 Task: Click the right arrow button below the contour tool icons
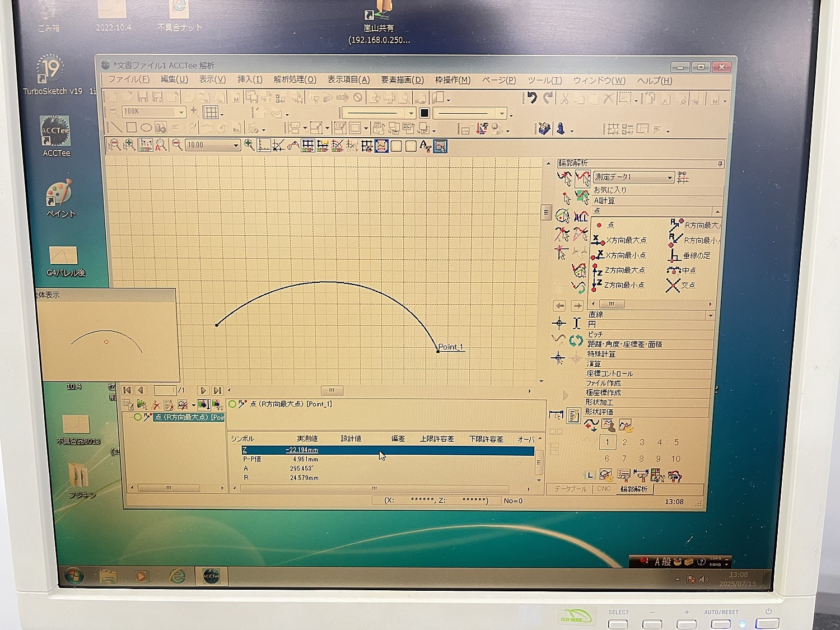point(577,306)
